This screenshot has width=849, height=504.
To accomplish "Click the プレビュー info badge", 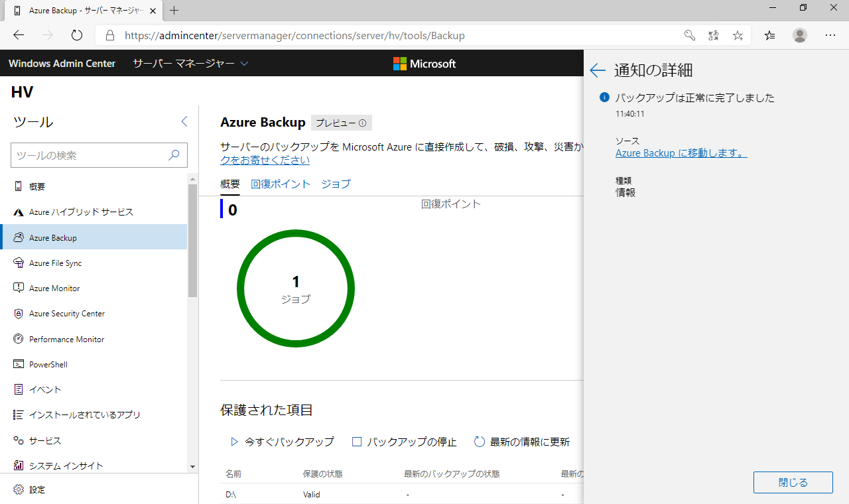I will 342,123.
